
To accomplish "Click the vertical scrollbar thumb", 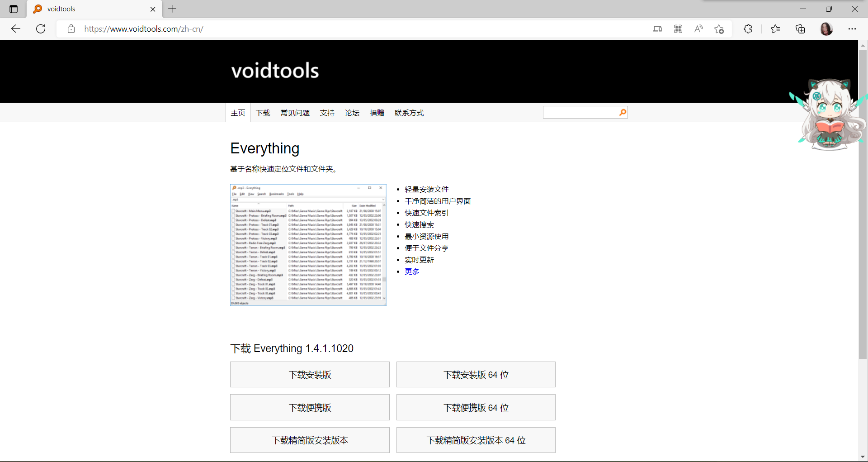I will (863, 204).
